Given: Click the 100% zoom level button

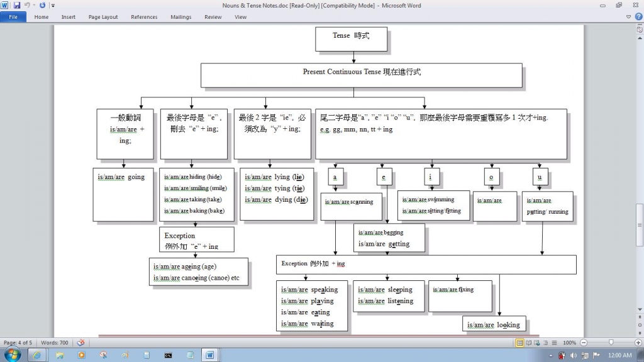Looking at the screenshot, I should click(569, 343).
